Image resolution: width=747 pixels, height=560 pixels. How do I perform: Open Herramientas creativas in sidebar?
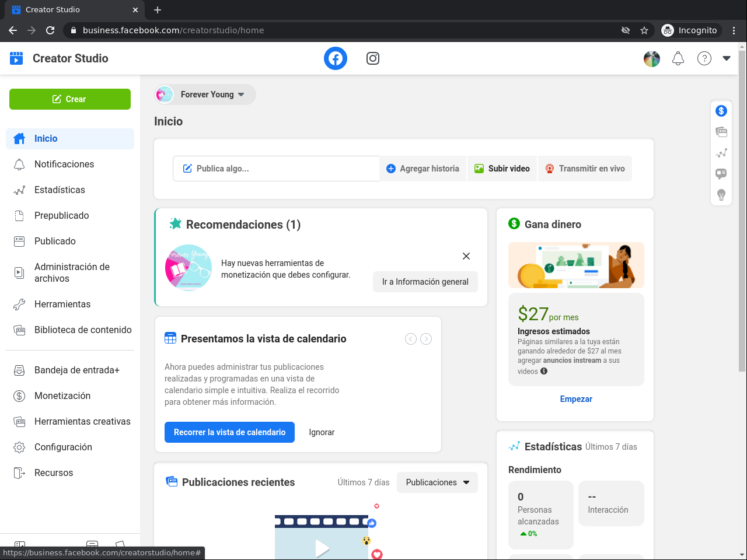pos(70,422)
